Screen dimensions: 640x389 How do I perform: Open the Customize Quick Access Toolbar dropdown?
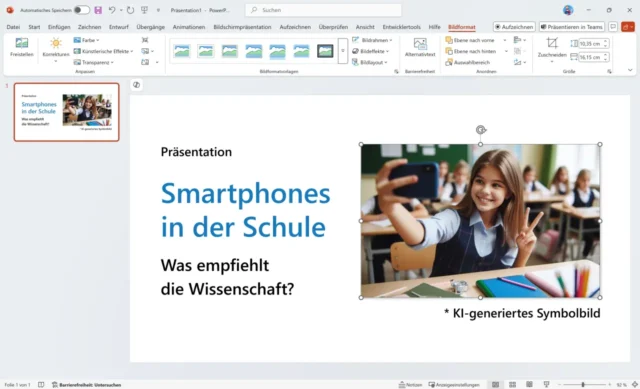click(158, 10)
